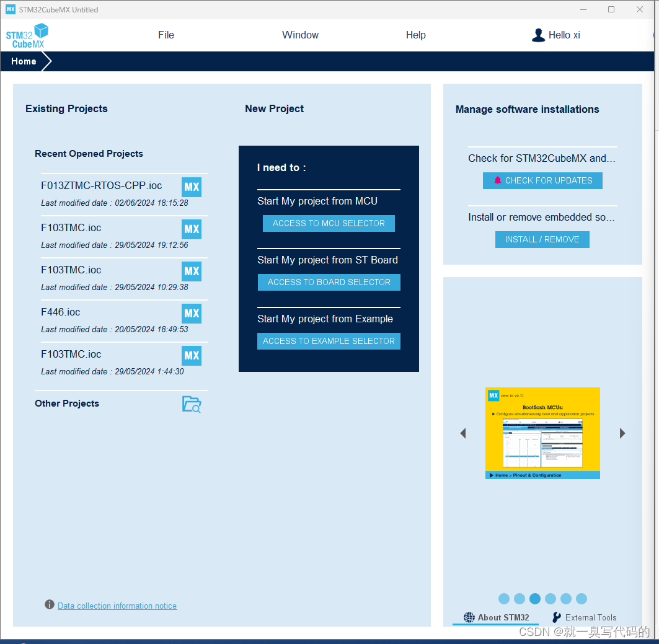Select fifth carousel page dot

(x=566, y=599)
